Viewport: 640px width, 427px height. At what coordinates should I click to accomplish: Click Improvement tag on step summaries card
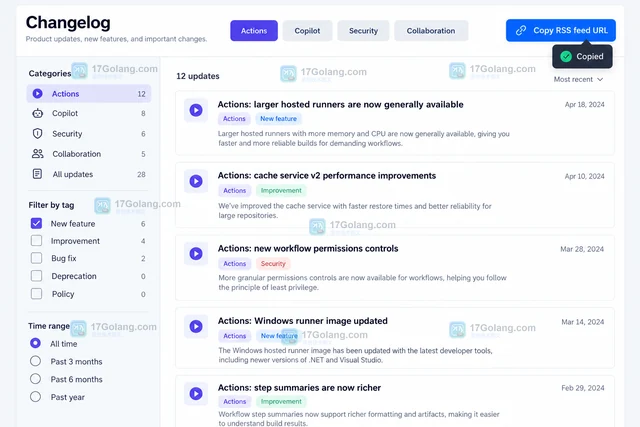click(x=281, y=402)
